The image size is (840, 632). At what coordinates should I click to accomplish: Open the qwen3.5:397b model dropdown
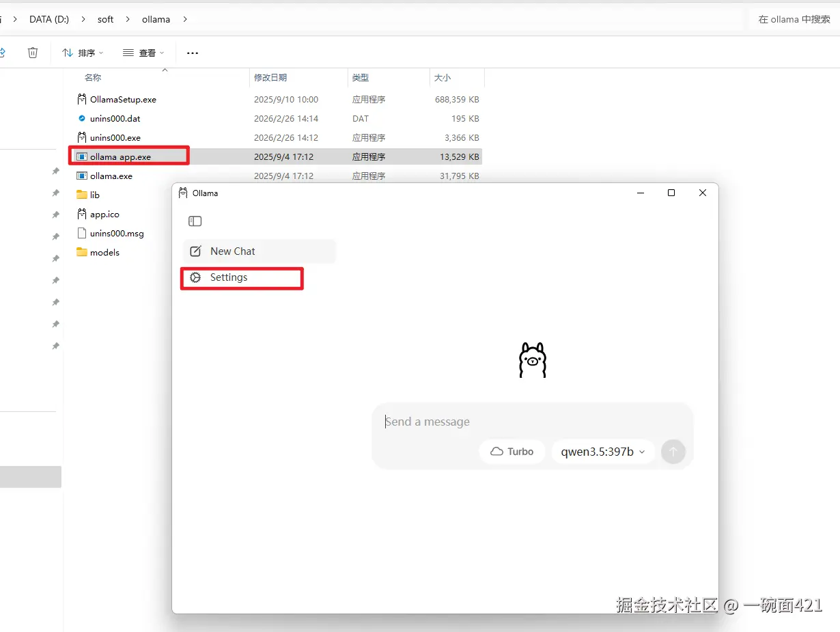(x=603, y=452)
